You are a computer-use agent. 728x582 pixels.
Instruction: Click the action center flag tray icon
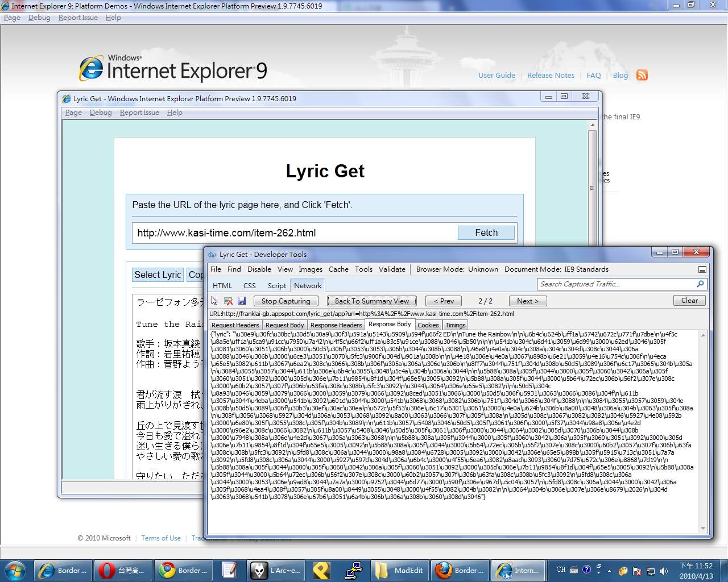coord(637,571)
